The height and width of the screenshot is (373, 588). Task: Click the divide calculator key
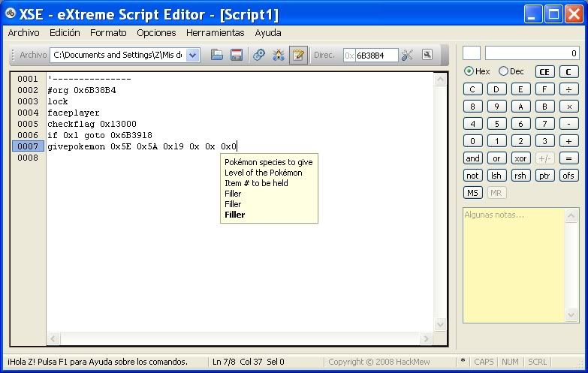[568, 89]
